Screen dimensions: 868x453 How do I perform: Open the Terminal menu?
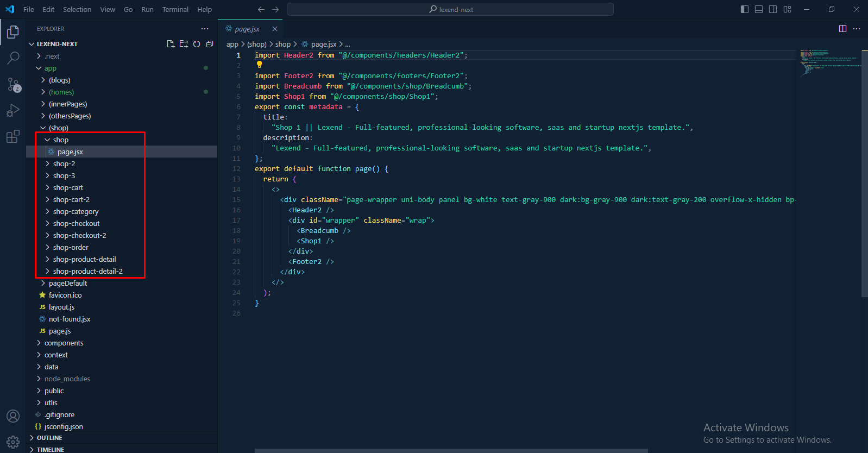tap(175, 9)
